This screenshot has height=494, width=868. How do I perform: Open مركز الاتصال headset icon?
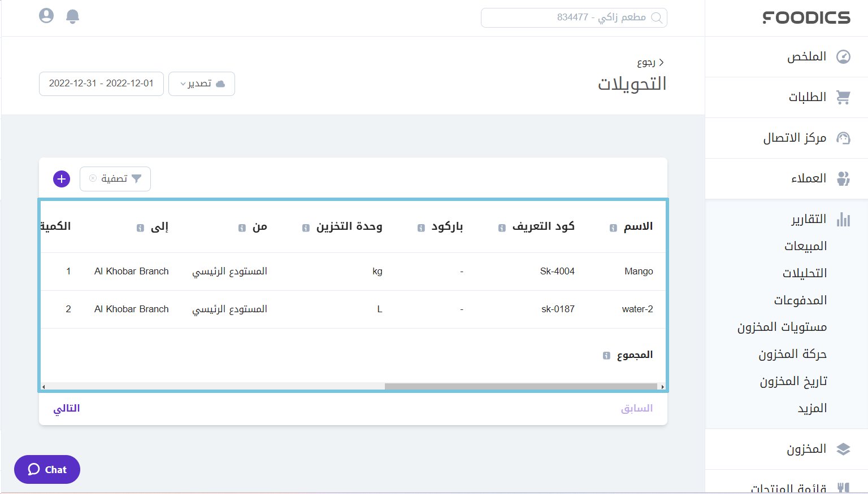[x=844, y=138]
